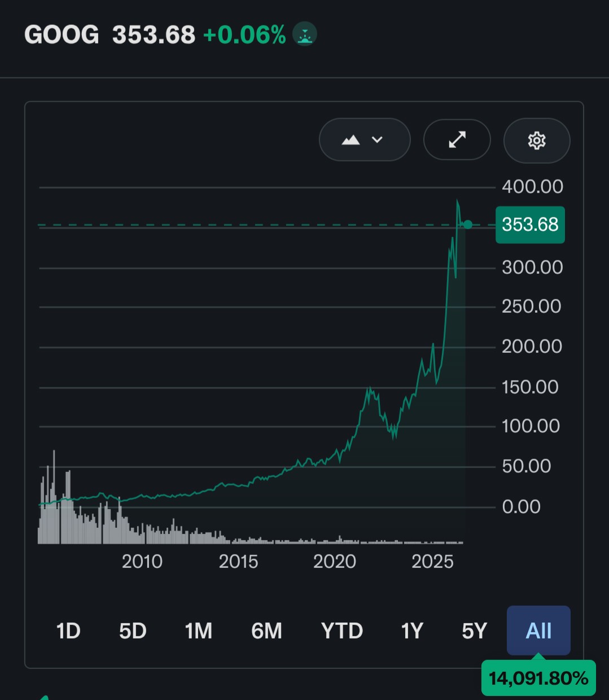Click the 50.00 axis label

click(x=526, y=466)
